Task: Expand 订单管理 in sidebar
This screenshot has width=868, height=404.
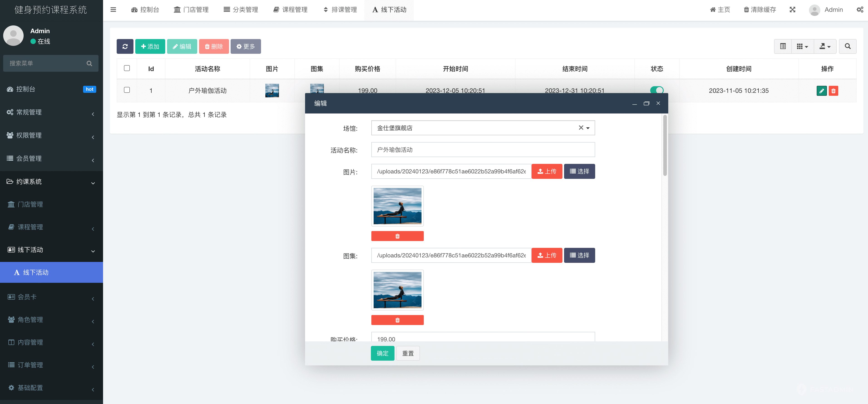Action: [51, 365]
